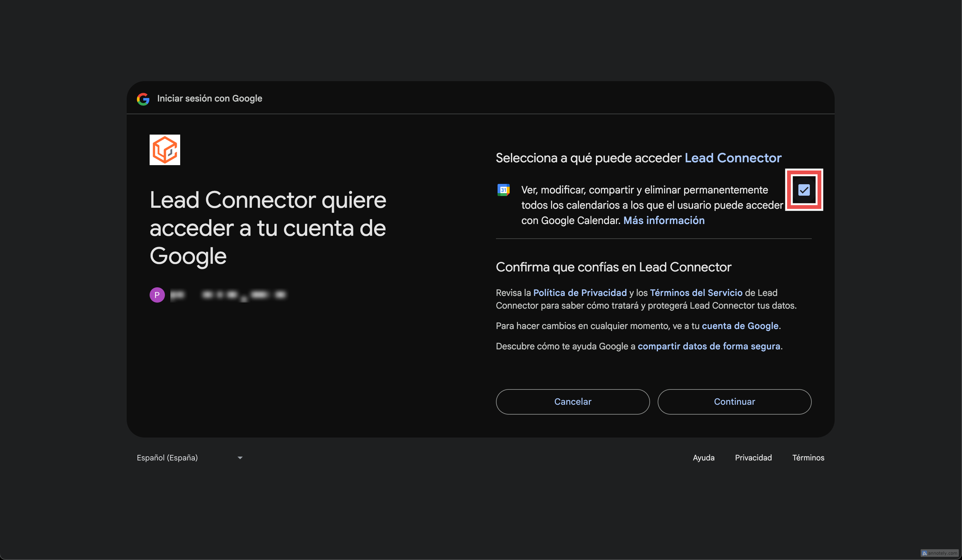Open the Privacidad footer link
962x560 pixels.
pyautogui.click(x=753, y=457)
